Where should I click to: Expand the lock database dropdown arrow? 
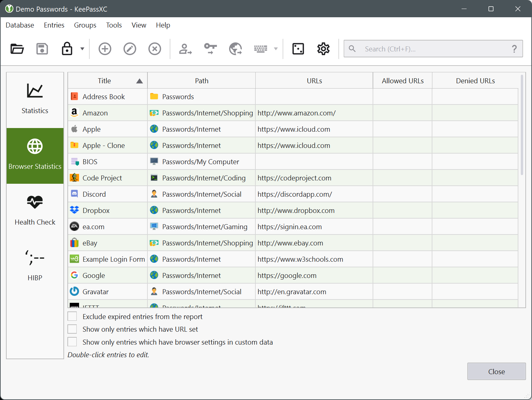pyautogui.click(x=82, y=49)
